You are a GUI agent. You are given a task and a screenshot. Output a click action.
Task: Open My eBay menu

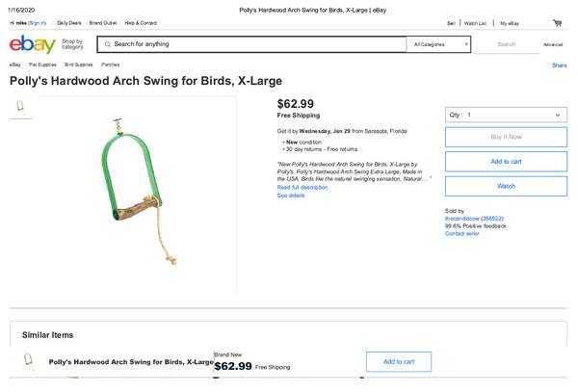[509, 22]
